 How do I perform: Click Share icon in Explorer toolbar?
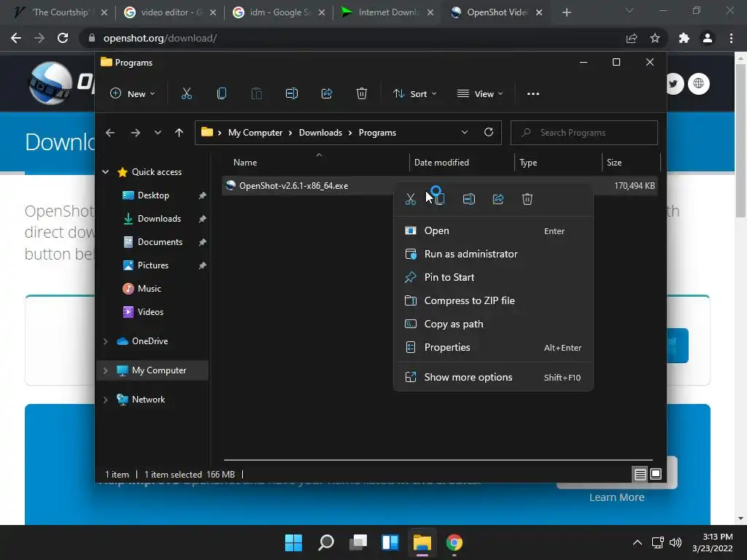pos(327,94)
